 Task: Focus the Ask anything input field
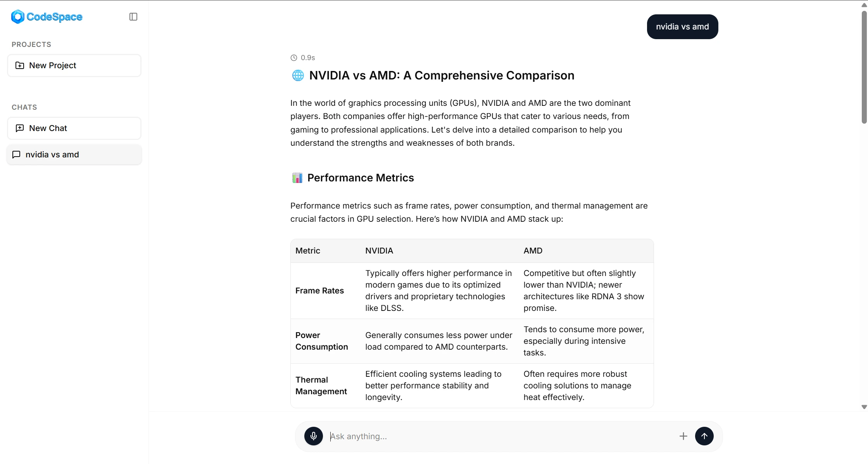click(500, 436)
